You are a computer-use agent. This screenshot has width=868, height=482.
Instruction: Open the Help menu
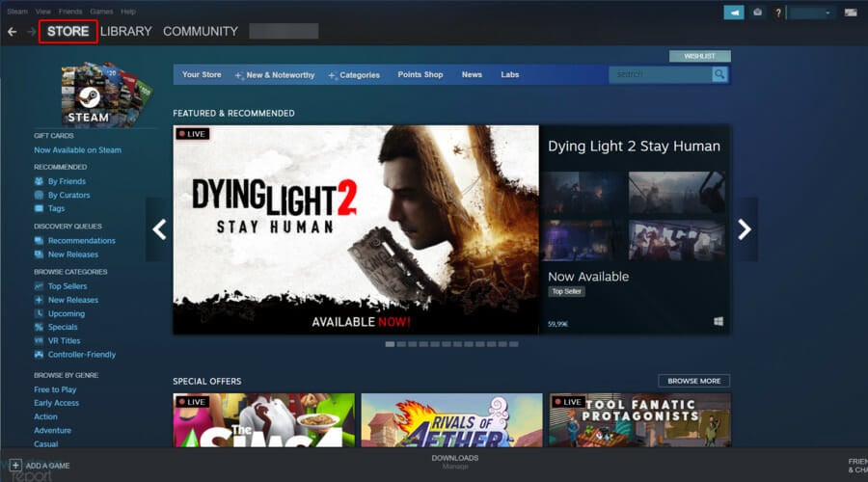pos(128,11)
